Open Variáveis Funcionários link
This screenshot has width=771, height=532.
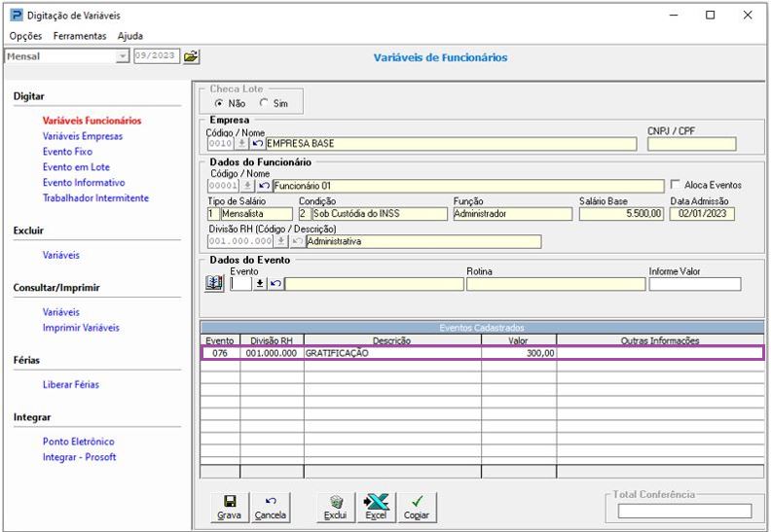(x=92, y=121)
